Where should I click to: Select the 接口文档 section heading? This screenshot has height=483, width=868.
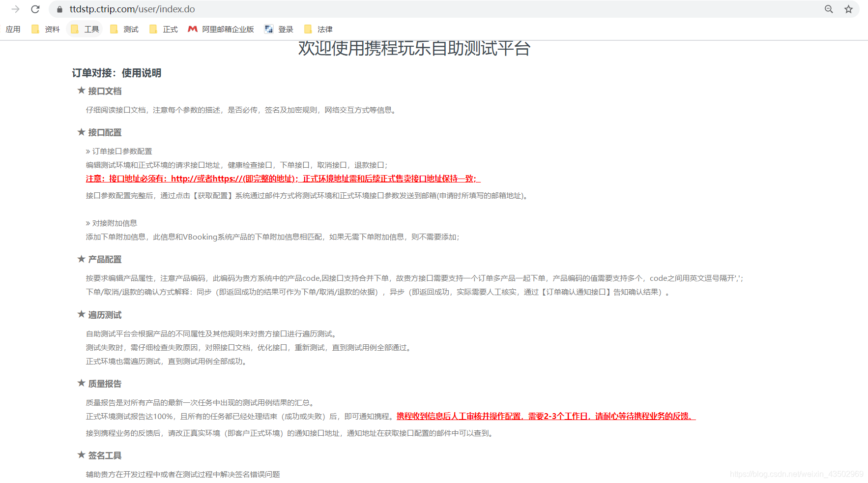coord(105,91)
